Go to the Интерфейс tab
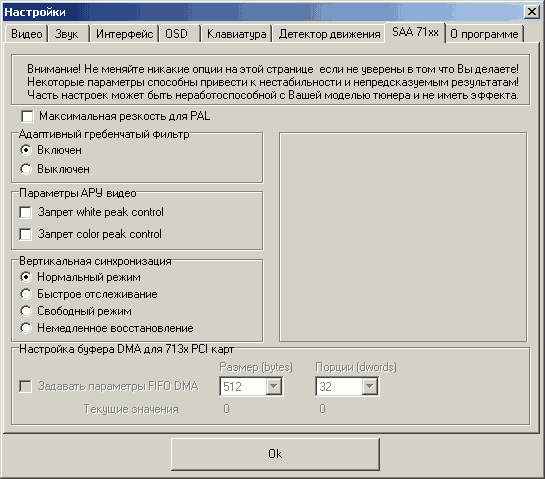This screenshot has width=545, height=479. click(124, 34)
